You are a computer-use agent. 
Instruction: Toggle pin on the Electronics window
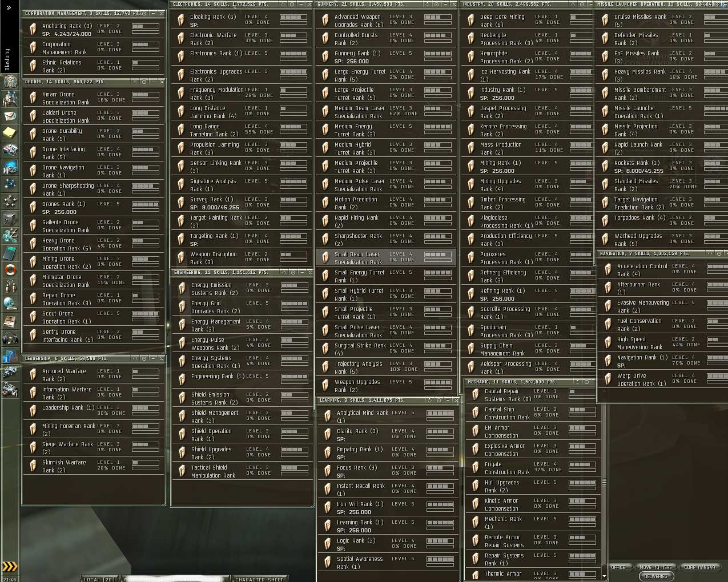click(283, 4)
